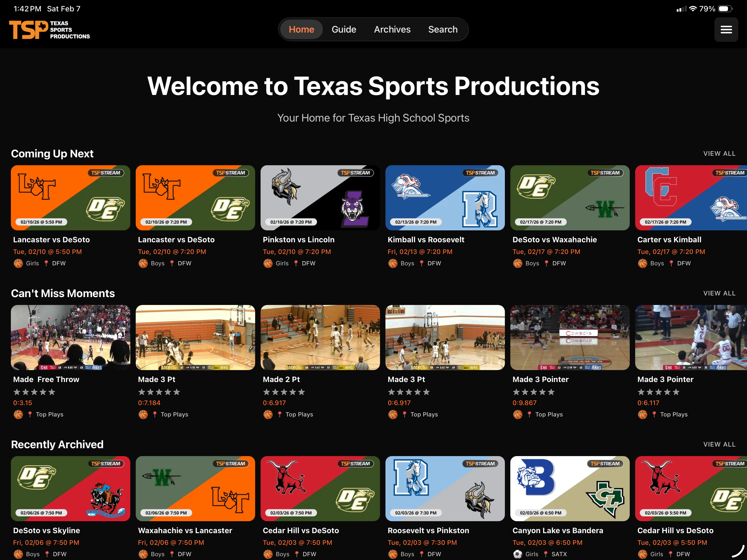747x560 pixels.
Task: Click the Pinkston vs Lincoln title
Action: coord(299,240)
